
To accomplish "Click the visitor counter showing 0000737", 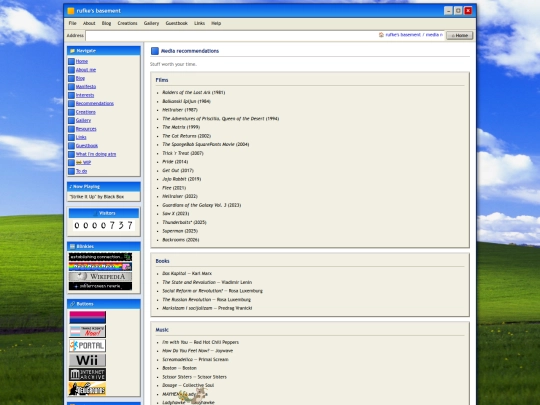I will 104,226.
